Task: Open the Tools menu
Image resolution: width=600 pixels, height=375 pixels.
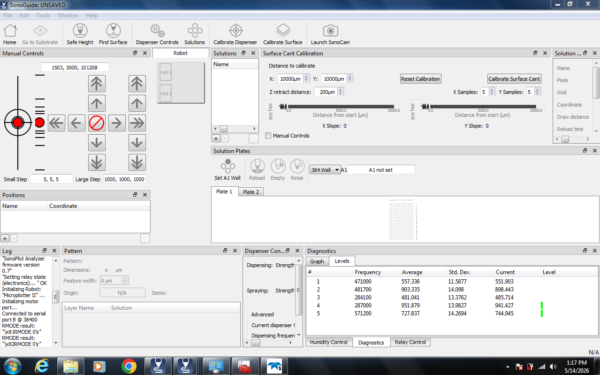Action: point(43,15)
